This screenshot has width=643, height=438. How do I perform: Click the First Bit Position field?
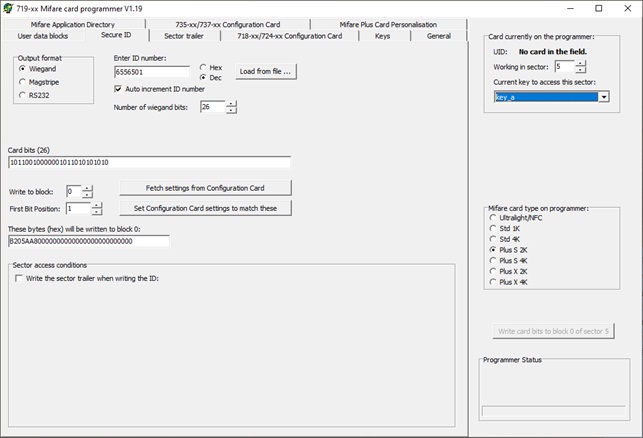(x=78, y=208)
